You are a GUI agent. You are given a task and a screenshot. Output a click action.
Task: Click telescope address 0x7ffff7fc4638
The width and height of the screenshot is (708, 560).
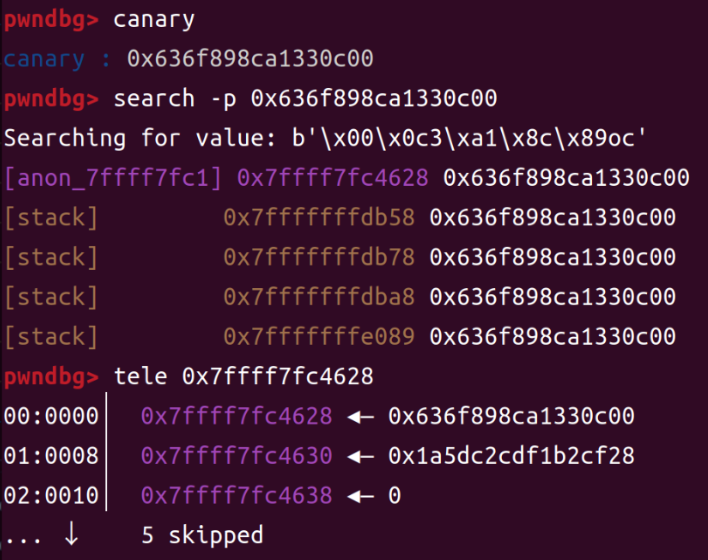[236, 495]
